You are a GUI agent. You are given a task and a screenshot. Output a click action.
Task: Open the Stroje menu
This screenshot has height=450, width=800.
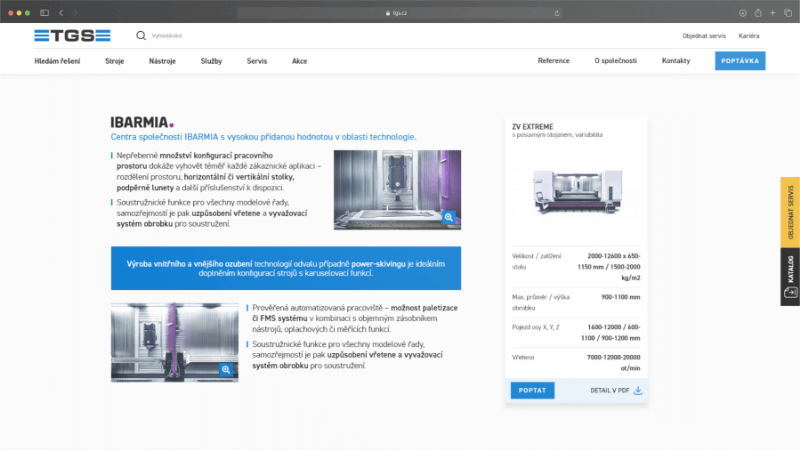pyautogui.click(x=115, y=61)
